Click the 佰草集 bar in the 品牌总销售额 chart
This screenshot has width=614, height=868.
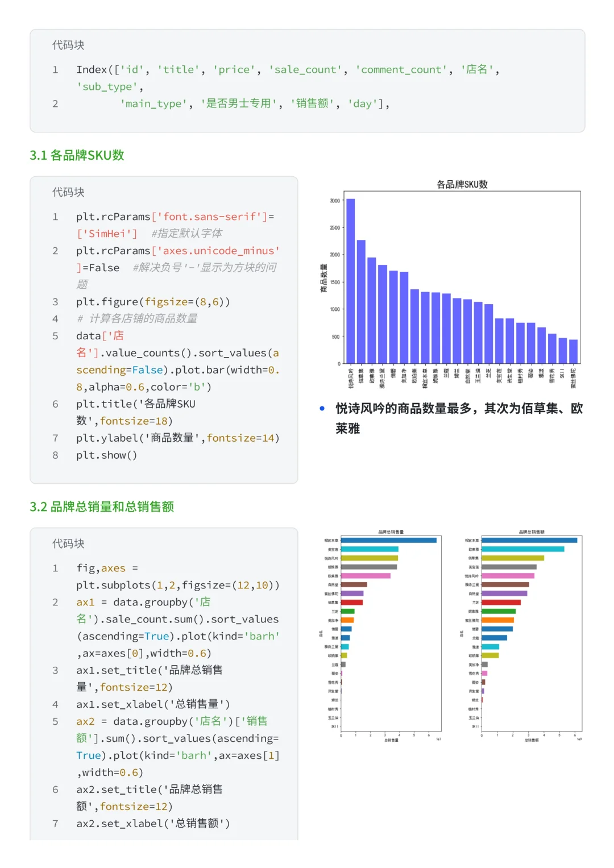(513, 558)
